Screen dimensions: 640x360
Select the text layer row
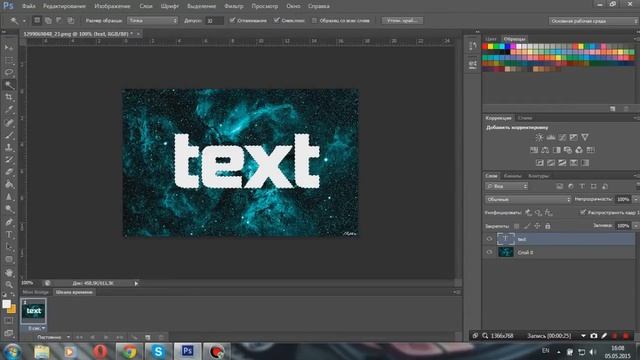(558, 239)
